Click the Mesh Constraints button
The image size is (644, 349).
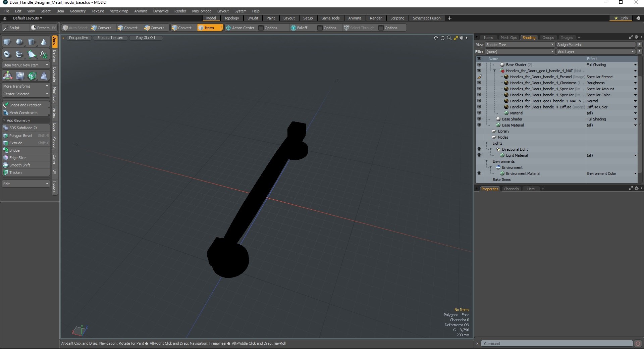[26, 113]
